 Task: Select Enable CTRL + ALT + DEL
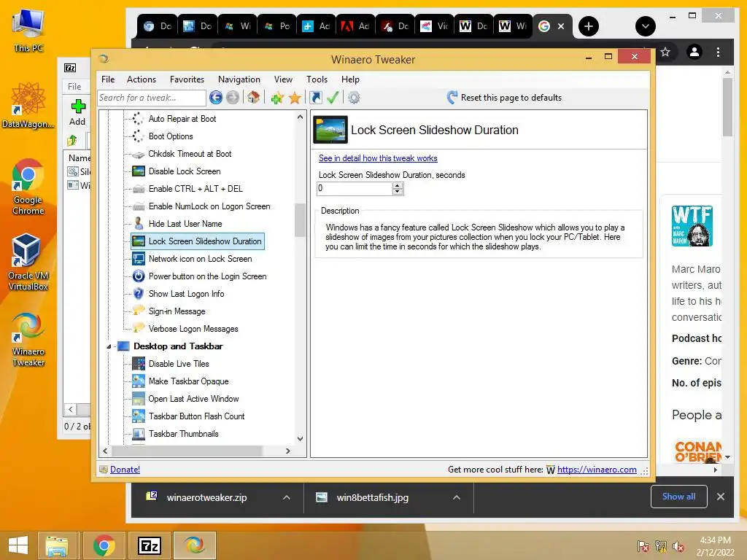196,189
